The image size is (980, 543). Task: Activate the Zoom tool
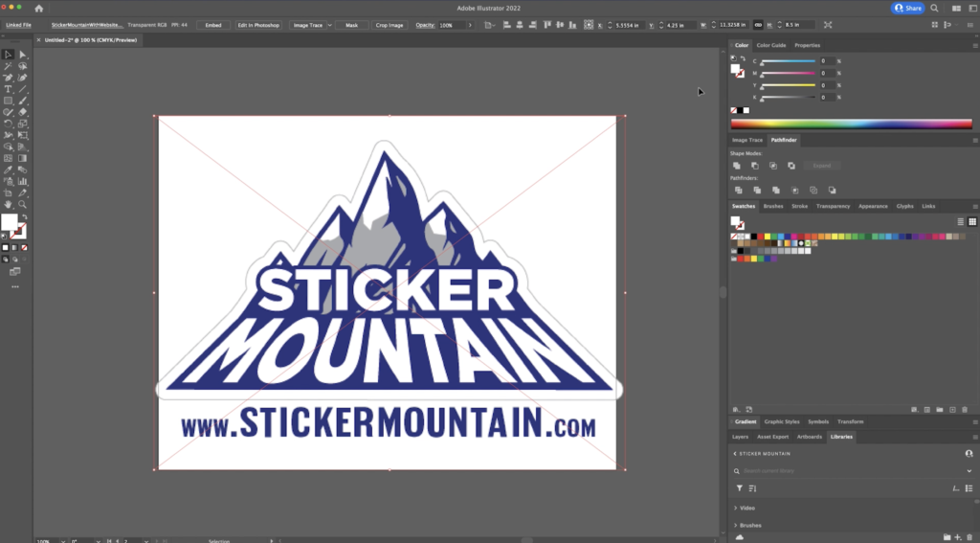coord(23,205)
